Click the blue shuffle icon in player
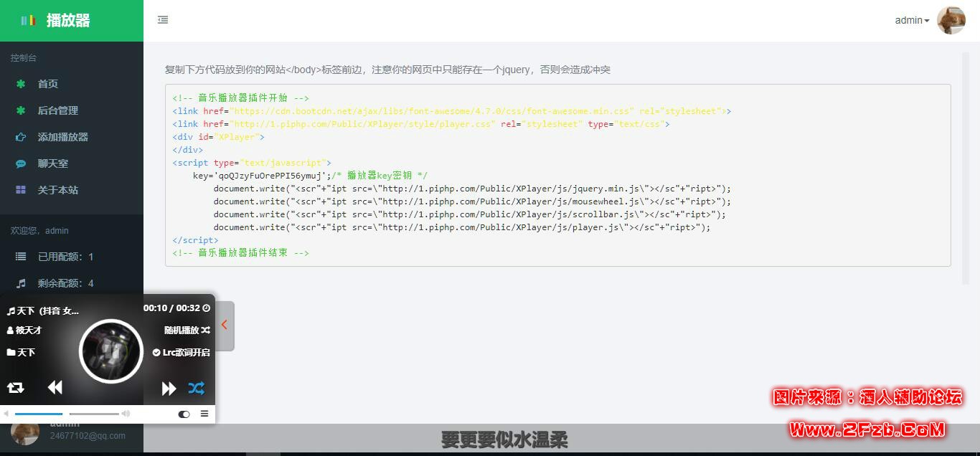This screenshot has width=980, height=456. pyautogui.click(x=197, y=388)
